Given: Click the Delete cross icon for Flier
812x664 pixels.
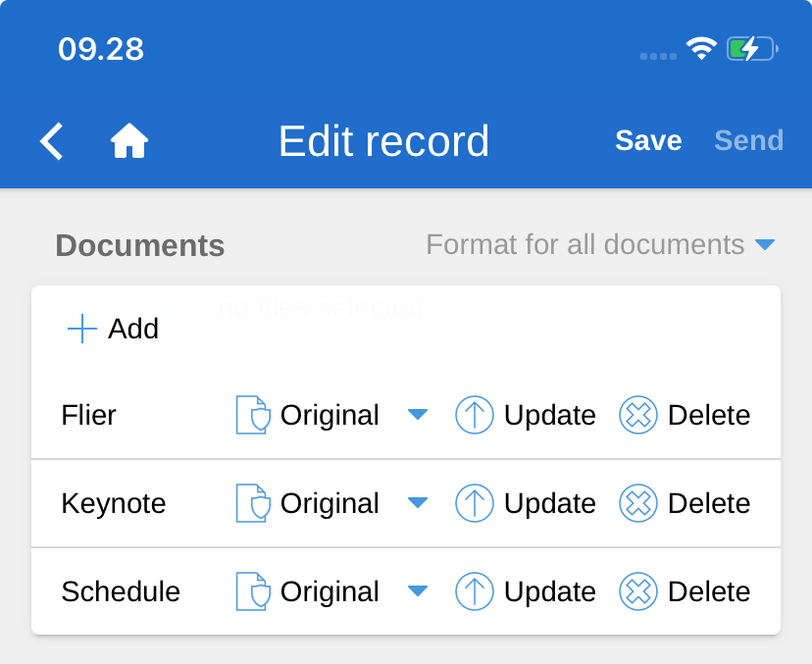Looking at the screenshot, I should [638, 415].
